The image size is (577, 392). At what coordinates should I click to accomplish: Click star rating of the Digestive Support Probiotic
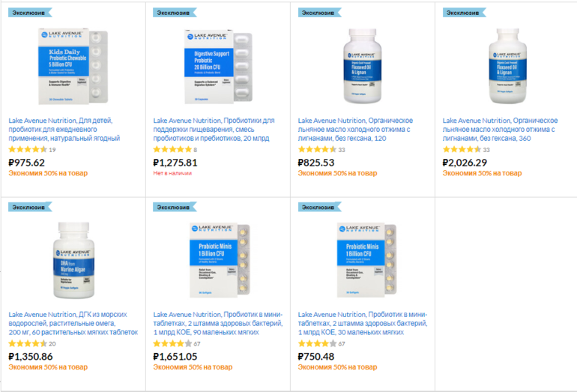[x=172, y=150]
